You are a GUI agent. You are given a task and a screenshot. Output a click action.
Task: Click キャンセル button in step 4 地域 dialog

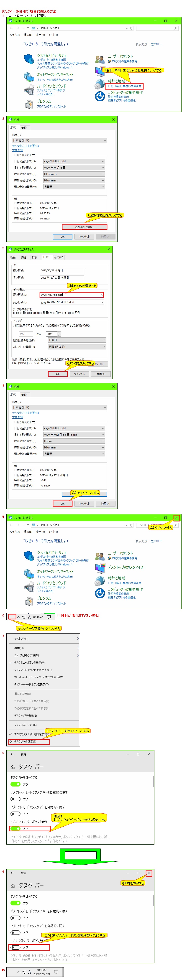84,504
